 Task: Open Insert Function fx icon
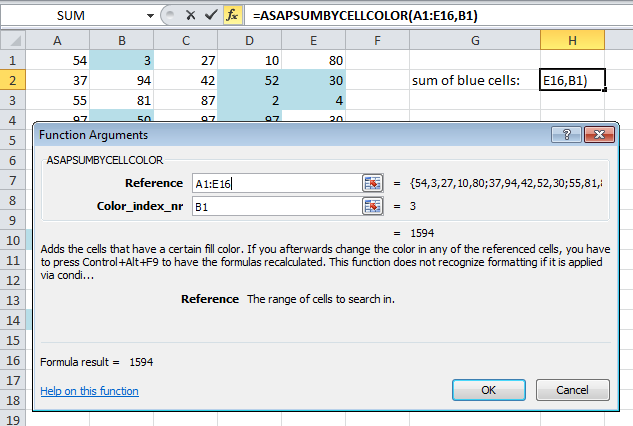(233, 15)
